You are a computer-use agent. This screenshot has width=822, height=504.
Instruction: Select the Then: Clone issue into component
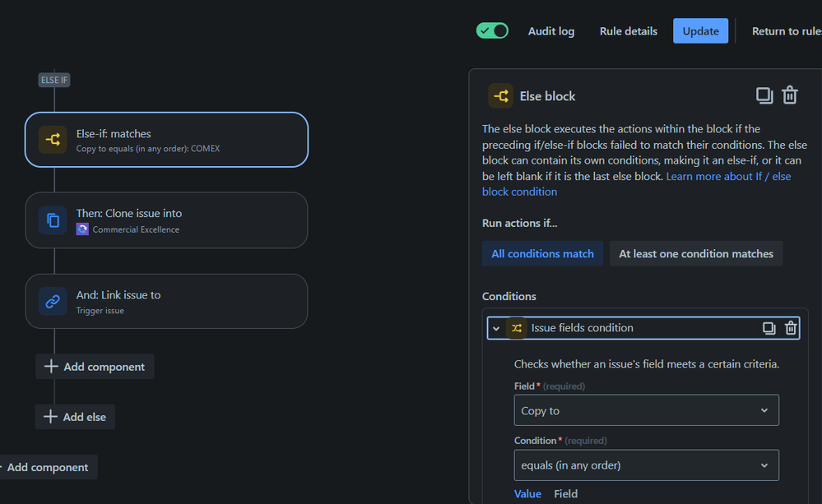coord(166,220)
